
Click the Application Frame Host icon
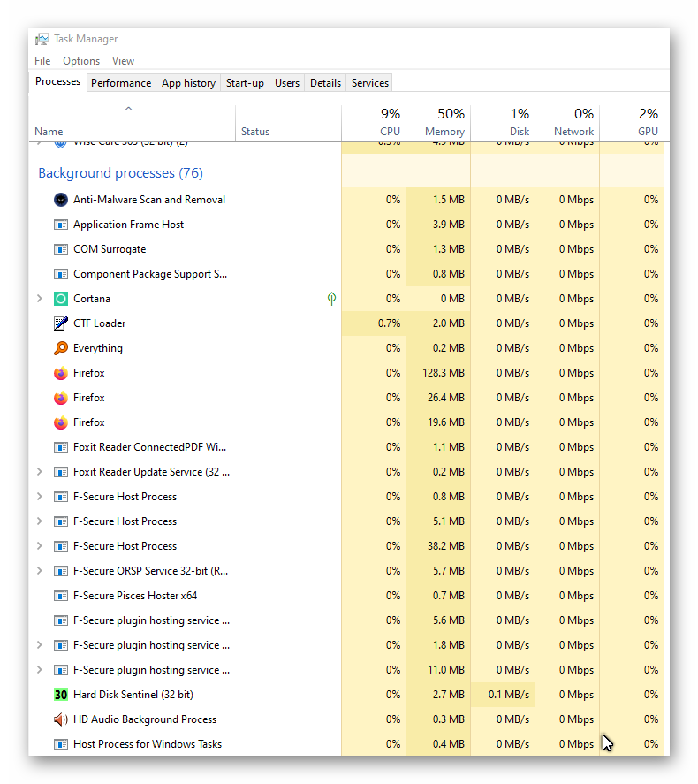point(61,225)
